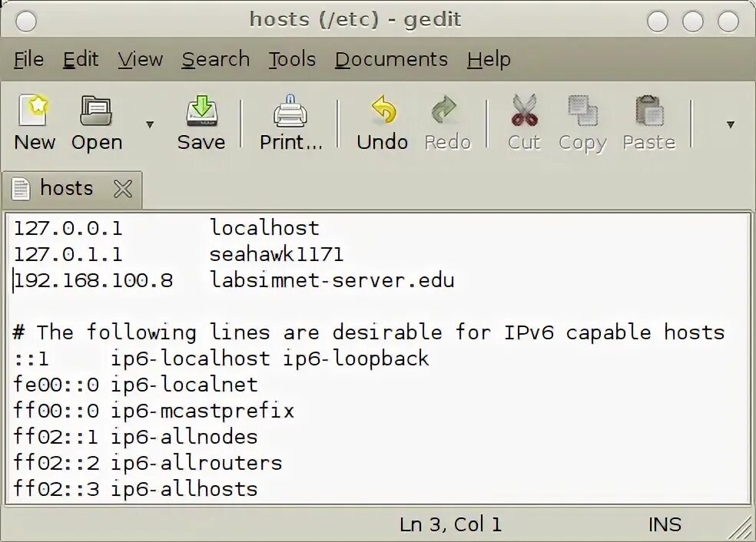Select the hosts document tab
Image resolution: width=756 pixels, height=542 pixels.
(72, 189)
